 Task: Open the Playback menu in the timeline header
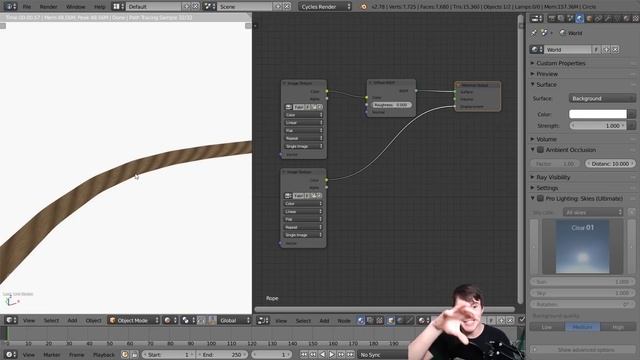pos(104,355)
